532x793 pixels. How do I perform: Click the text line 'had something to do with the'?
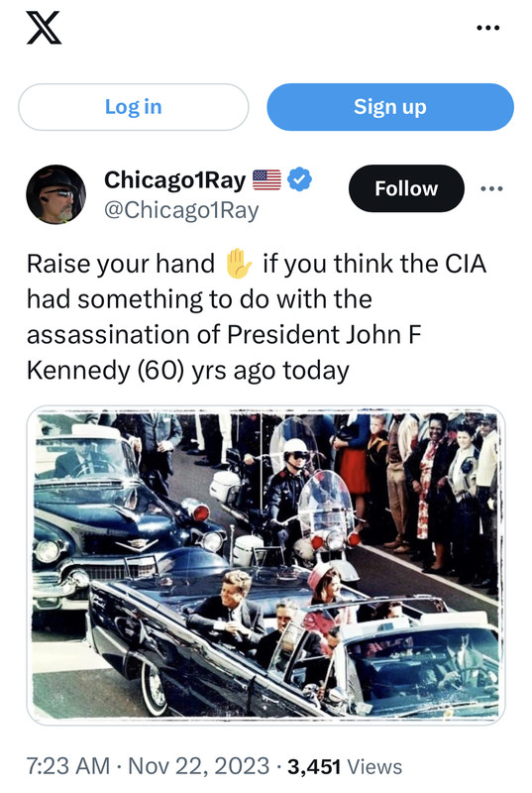(199, 299)
